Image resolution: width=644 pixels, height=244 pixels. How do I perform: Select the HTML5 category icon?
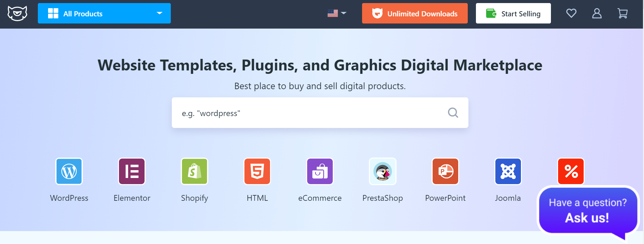(257, 171)
